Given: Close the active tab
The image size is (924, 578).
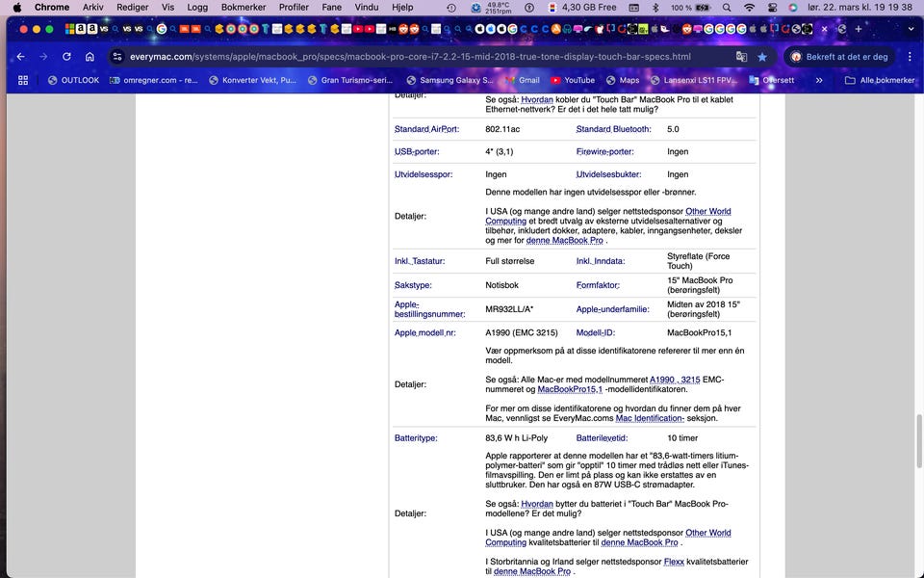Looking at the screenshot, I should point(825,29).
